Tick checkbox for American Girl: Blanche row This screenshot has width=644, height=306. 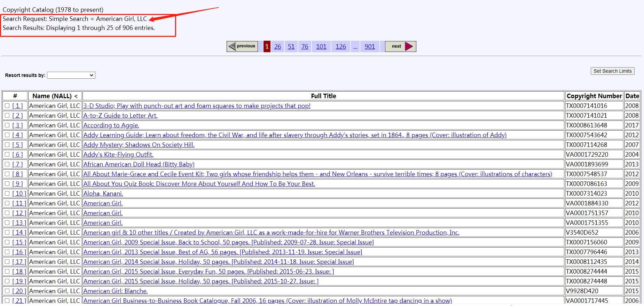(7, 291)
